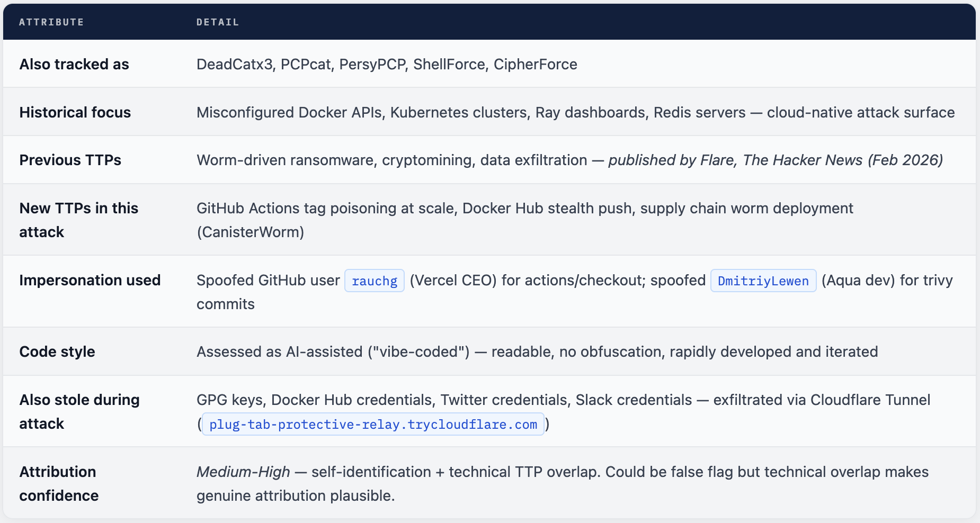The width and height of the screenshot is (980, 523).
Task: Click the rauchg GitHub username chip
Action: coord(374,281)
